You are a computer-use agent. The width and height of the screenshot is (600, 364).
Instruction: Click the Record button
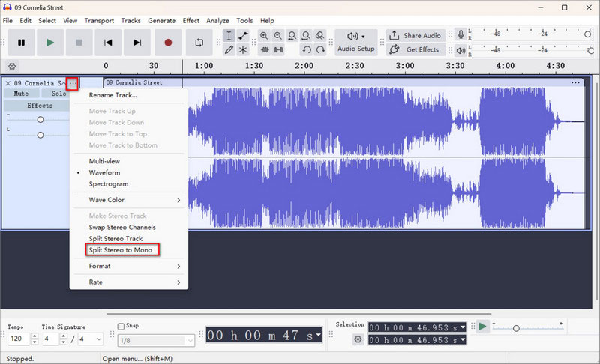click(168, 43)
